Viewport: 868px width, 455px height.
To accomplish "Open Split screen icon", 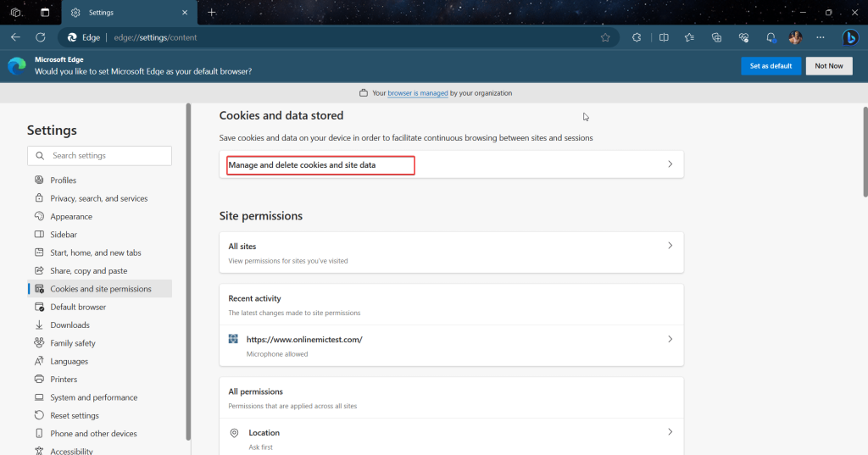I will pos(664,37).
